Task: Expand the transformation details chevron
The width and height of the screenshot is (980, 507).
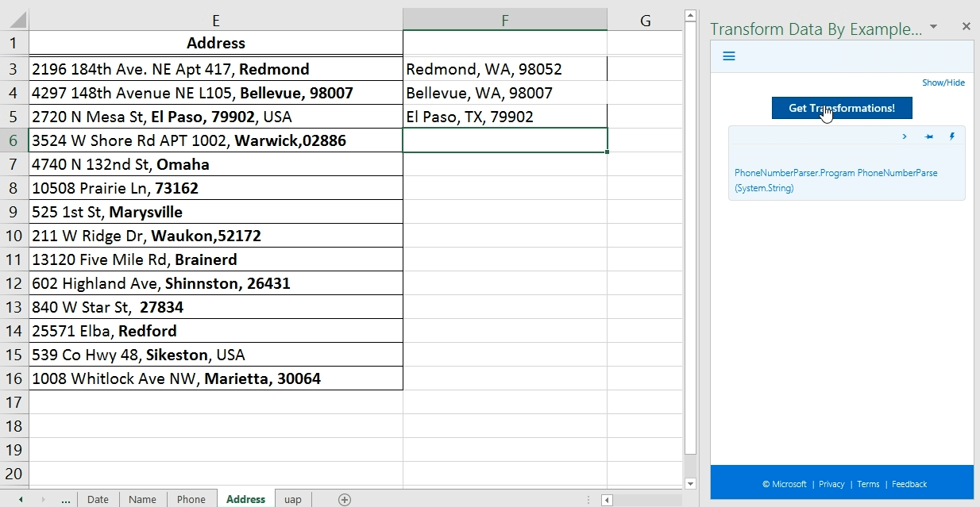Action: 904,136
